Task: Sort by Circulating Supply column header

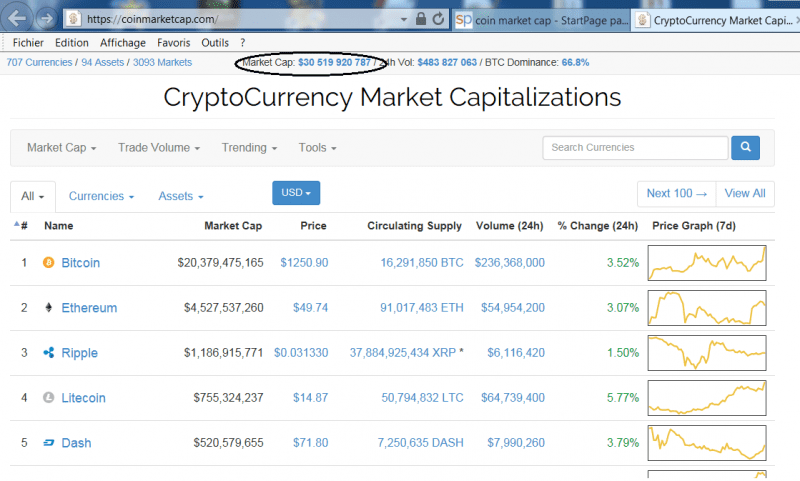Action: point(414,226)
